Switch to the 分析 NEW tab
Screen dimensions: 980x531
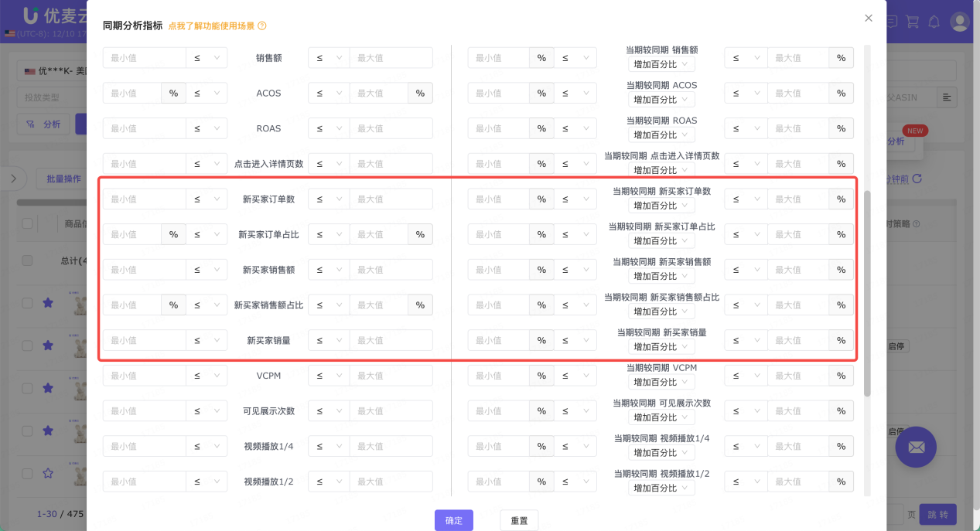pyautogui.click(x=896, y=141)
